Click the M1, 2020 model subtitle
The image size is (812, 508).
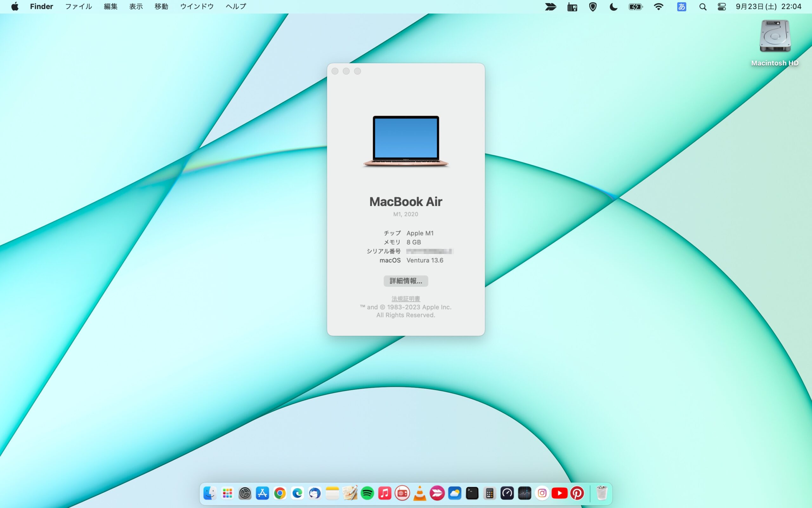coord(406,214)
